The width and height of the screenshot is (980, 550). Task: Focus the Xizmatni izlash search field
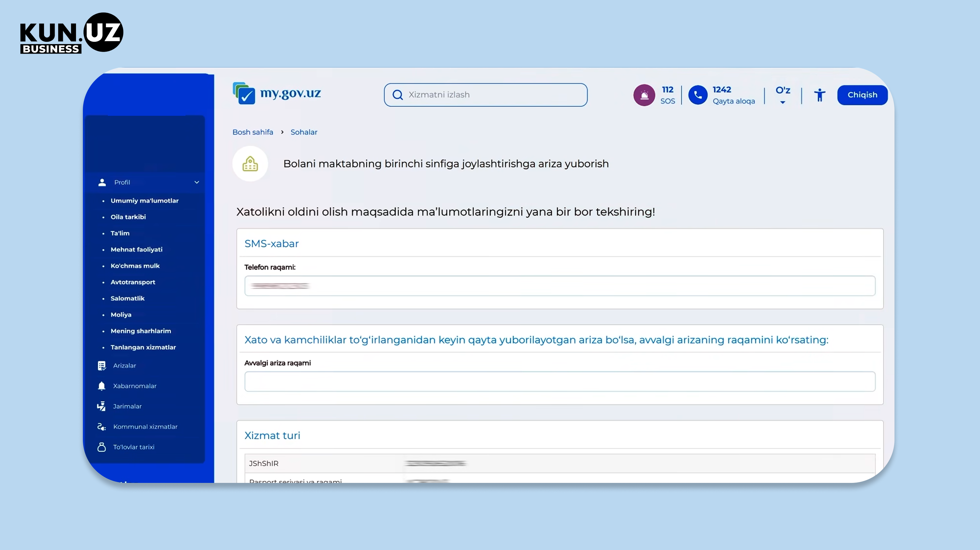coord(485,95)
